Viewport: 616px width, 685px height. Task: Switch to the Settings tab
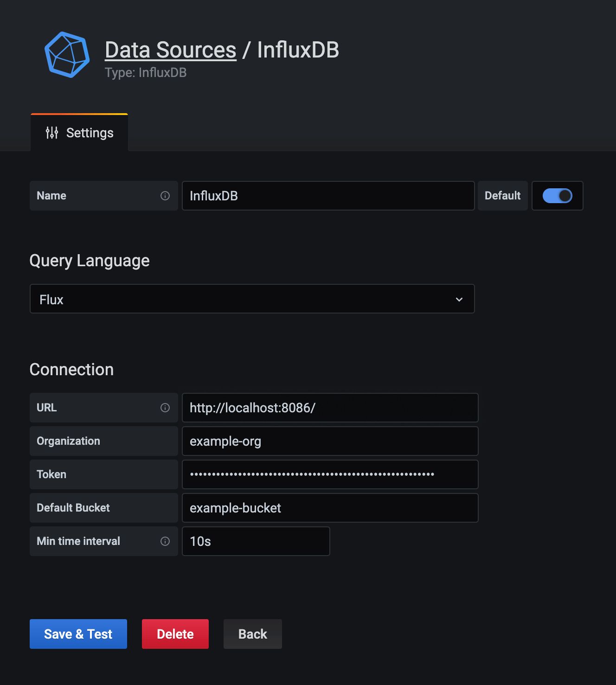click(x=79, y=133)
